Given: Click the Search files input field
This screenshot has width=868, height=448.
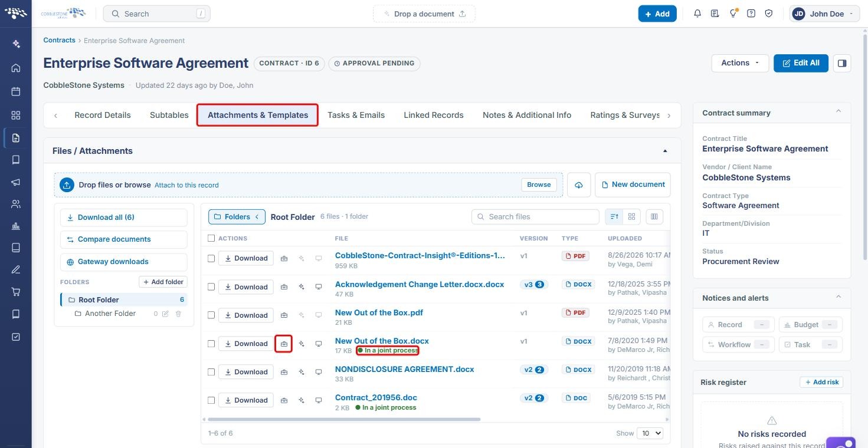Looking at the screenshot, I should 535,217.
